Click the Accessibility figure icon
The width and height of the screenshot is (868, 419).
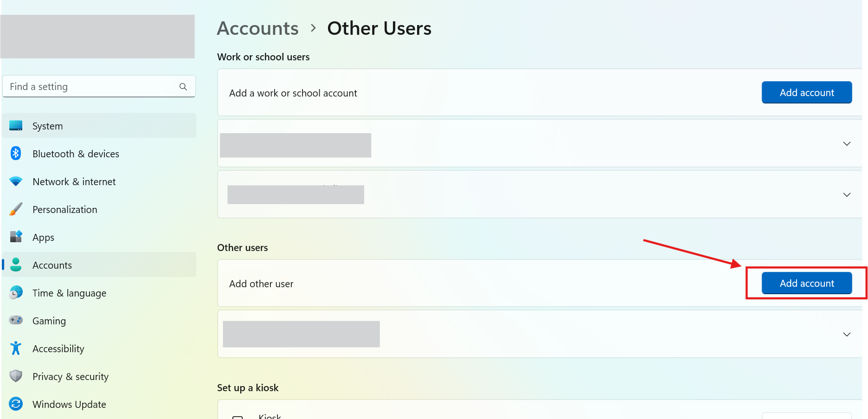tap(16, 348)
